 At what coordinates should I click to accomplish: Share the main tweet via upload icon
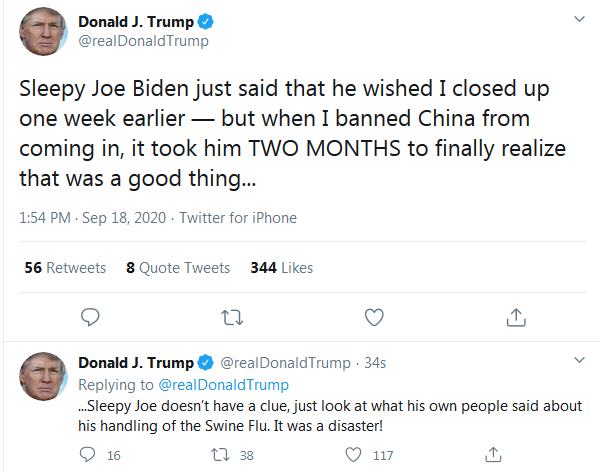pyautogui.click(x=516, y=317)
